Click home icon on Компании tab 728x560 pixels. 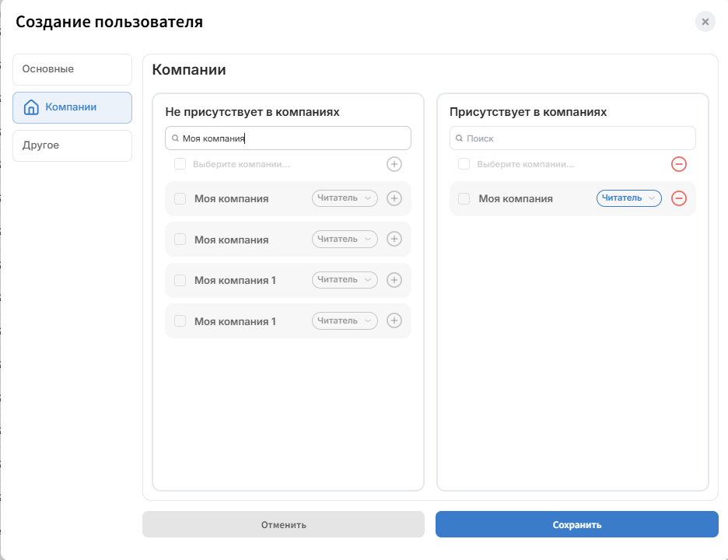(31, 107)
